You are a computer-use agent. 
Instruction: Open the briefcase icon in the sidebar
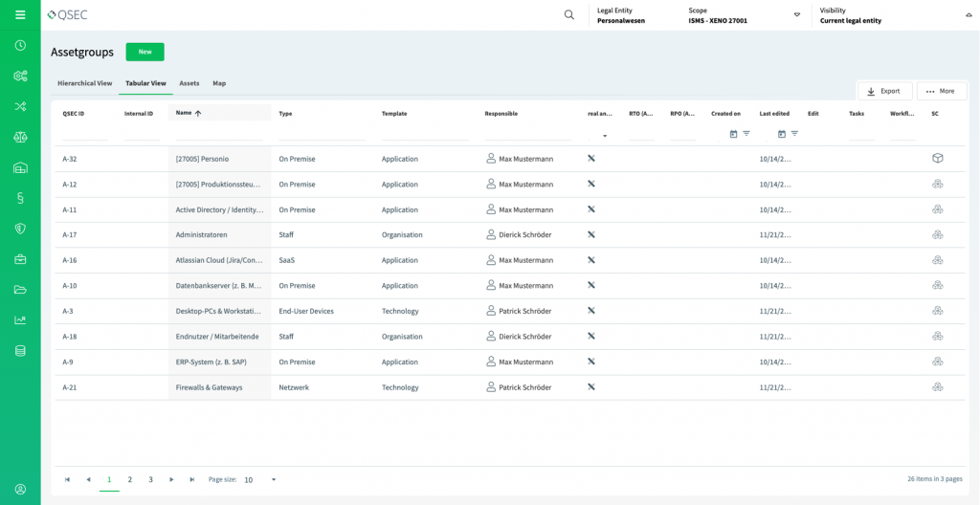point(20,259)
